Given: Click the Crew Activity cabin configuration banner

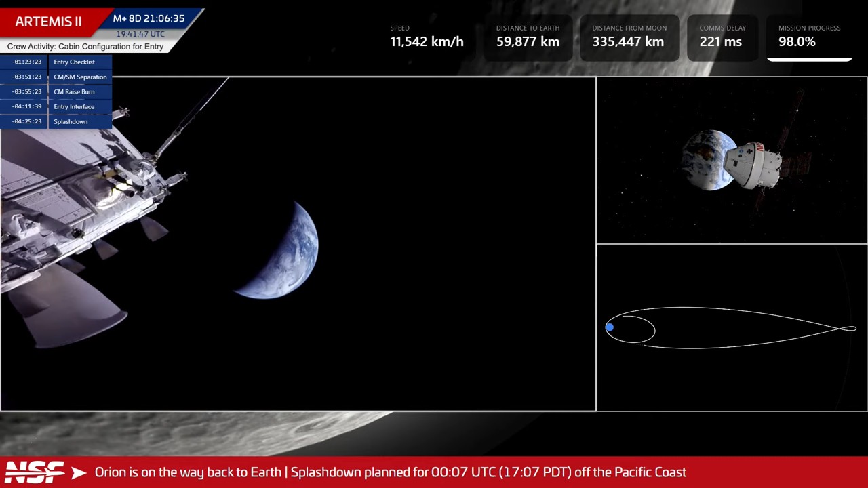Looking at the screenshot, I should click(85, 47).
